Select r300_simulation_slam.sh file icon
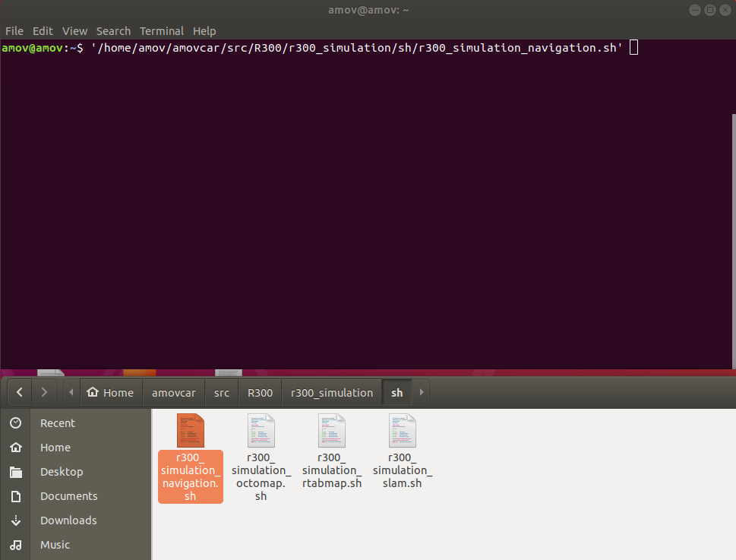 tap(403, 430)
